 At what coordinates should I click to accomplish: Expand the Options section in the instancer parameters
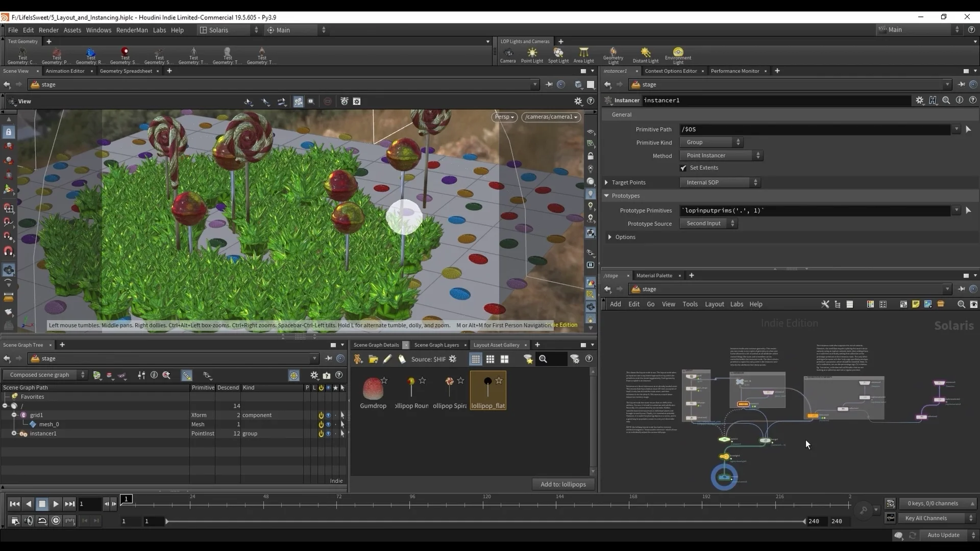point(609,237)
